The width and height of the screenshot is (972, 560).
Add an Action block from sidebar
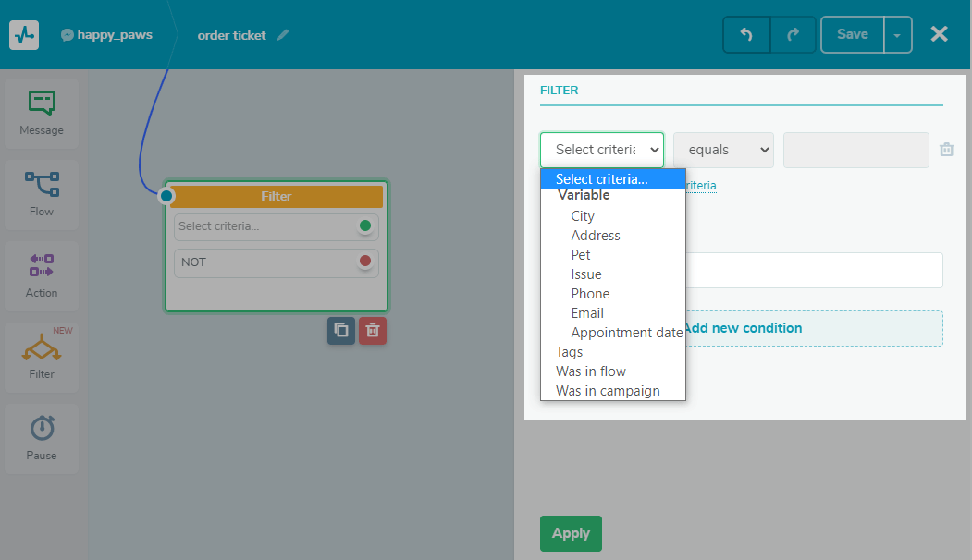point(42,274)
